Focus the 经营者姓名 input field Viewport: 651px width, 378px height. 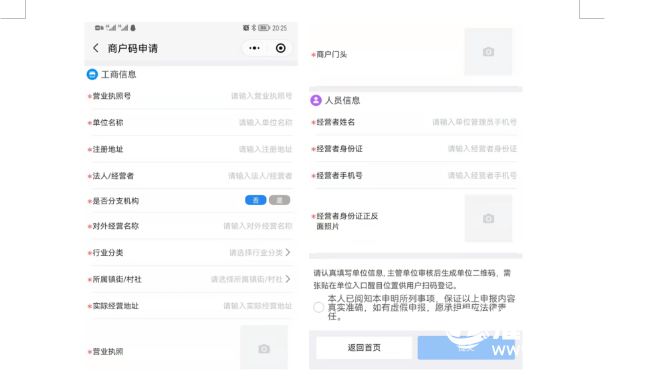[x=475, y=122]
